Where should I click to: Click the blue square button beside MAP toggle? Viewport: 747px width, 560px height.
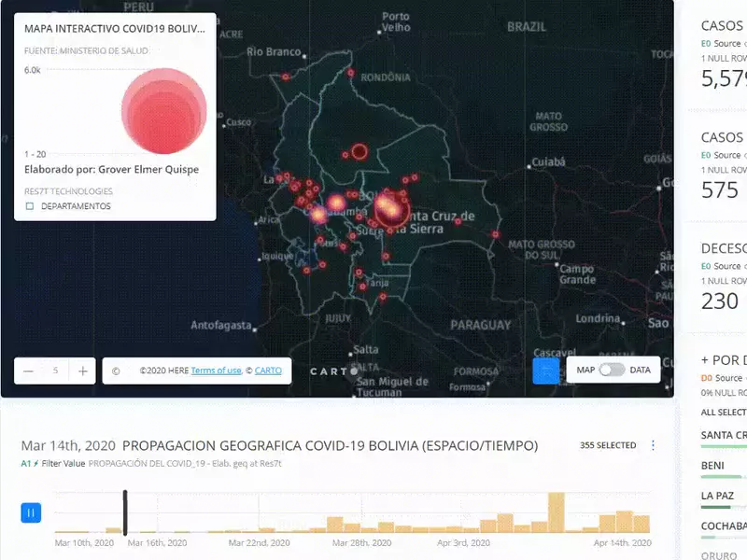pyautogui.click(x=546, y=371)
